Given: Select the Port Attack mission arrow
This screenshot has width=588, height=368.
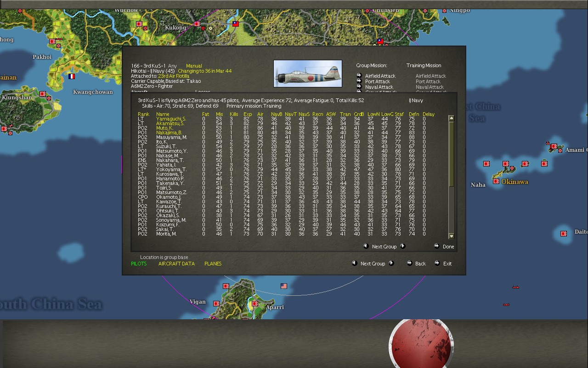Looking at the screenshot, I should [359, 81].
